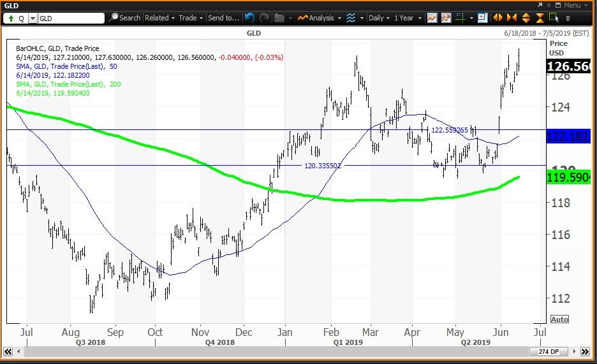
Task: Click the horizontal time scrollbar track
Action: [268, 351]
